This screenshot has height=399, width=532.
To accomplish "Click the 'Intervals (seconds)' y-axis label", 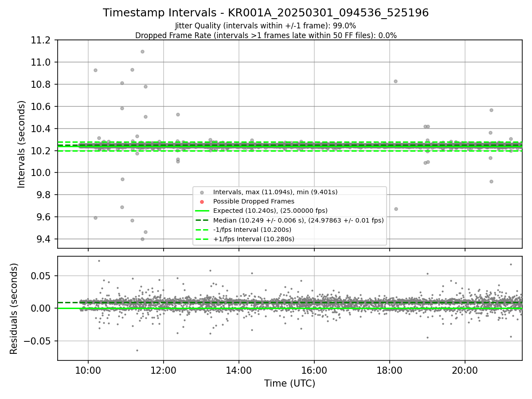I will [22, 144].
